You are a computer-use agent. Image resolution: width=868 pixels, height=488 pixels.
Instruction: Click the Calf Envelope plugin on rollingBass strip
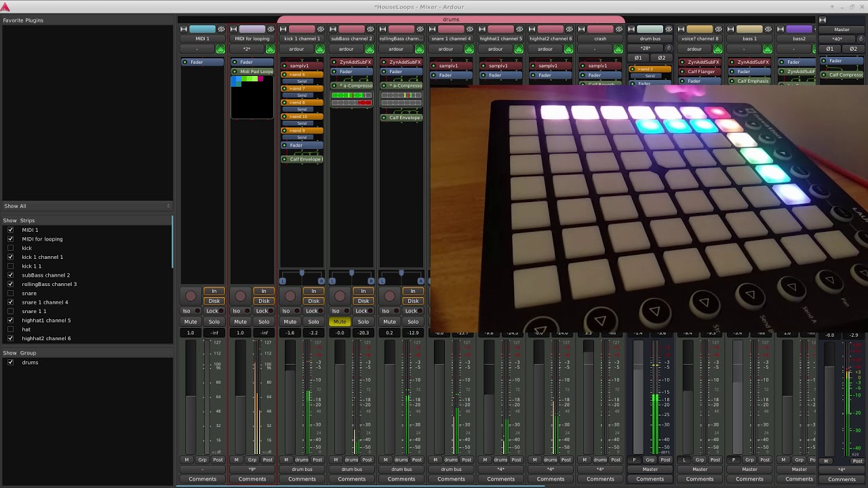click(x=401, y=118)
